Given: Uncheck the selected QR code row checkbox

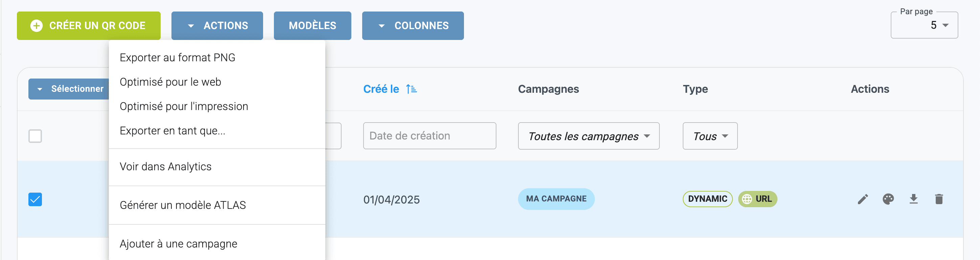Looking at the screenshot, I should [36, 199].
